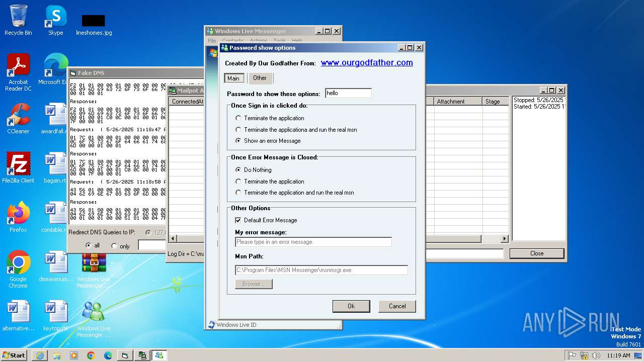The image size is (644, 362).
Task: Click the Cancel button
Action: [397, 306]
